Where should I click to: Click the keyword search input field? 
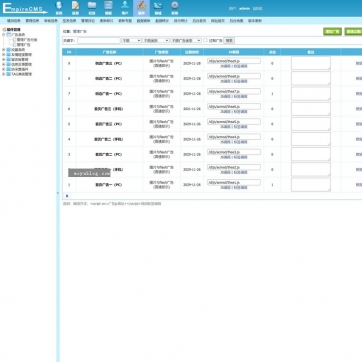tap(99, 40)
